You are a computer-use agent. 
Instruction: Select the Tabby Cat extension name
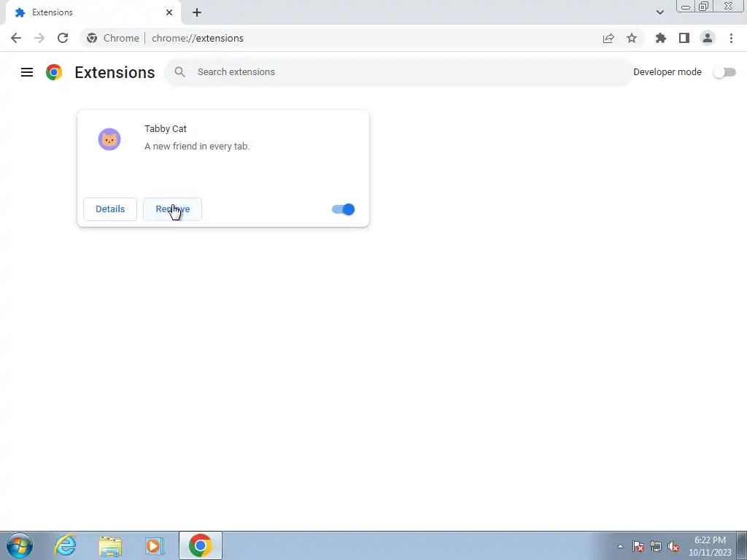[x=166, y=128]
